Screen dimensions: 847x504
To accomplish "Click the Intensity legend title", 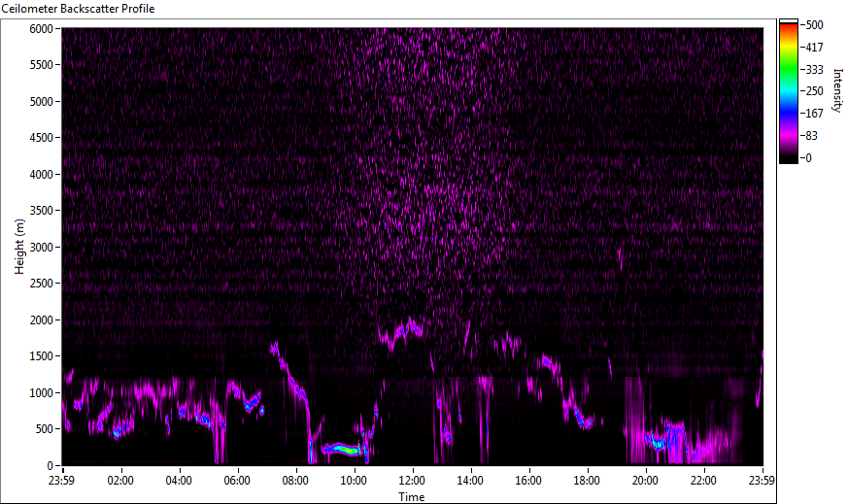I will (837, 90).
